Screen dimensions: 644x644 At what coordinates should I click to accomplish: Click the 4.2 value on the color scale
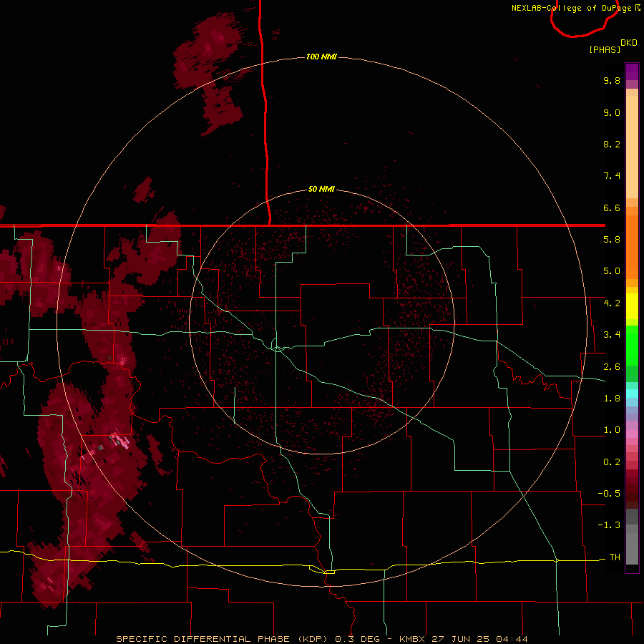tap(612, 303)
